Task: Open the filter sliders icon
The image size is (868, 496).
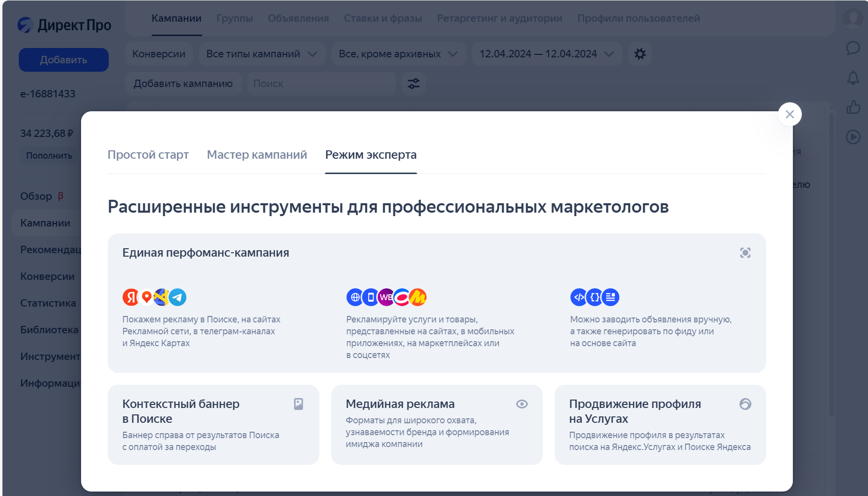Action: pyautogui.click(x=414, y=84)
